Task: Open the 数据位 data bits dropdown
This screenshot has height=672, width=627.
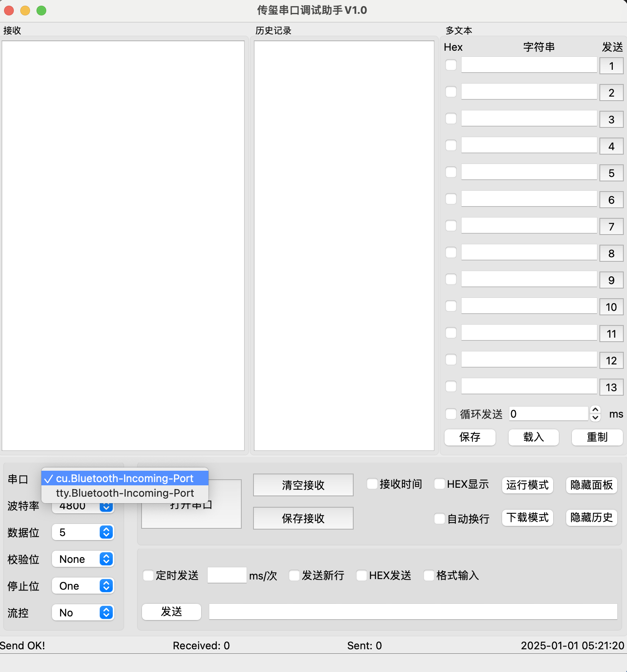Action: 83,532
